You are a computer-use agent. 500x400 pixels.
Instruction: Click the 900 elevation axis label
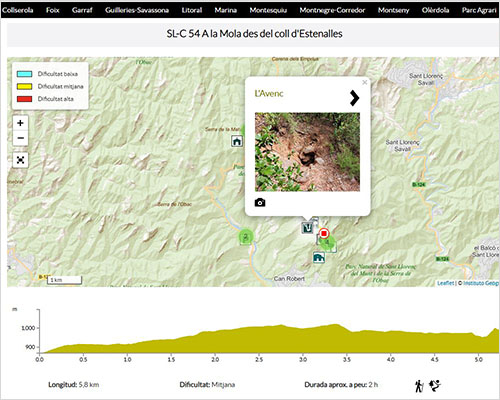click(x=30, y=347)
